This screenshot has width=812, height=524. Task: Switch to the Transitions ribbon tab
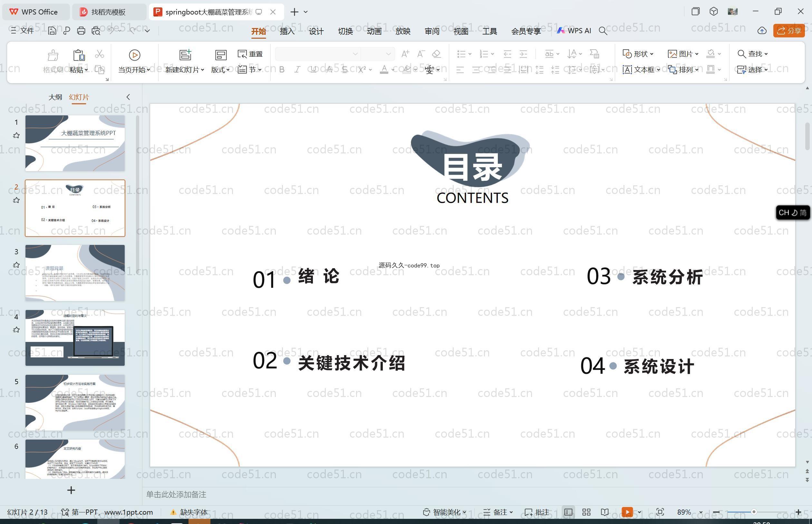(345, 31)
